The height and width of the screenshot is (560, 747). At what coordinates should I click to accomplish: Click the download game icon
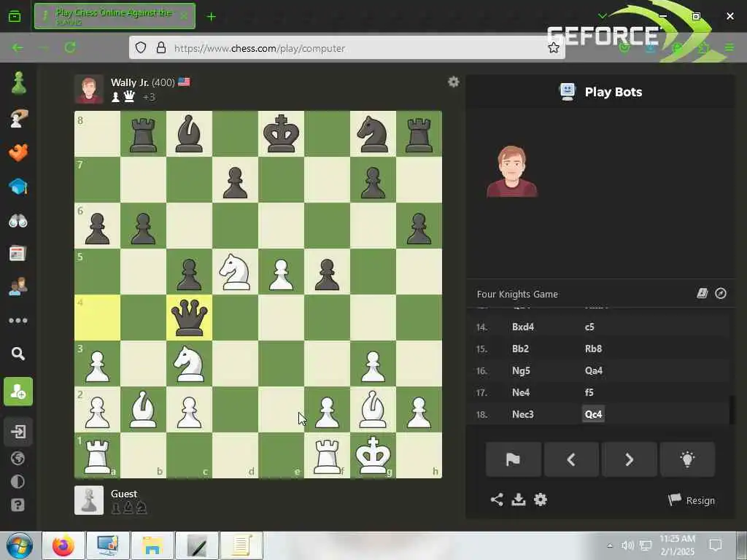coord(519,499)
